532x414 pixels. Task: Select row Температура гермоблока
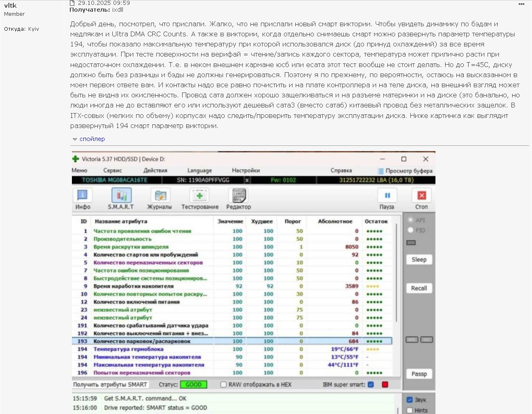(x=232, y=349)
